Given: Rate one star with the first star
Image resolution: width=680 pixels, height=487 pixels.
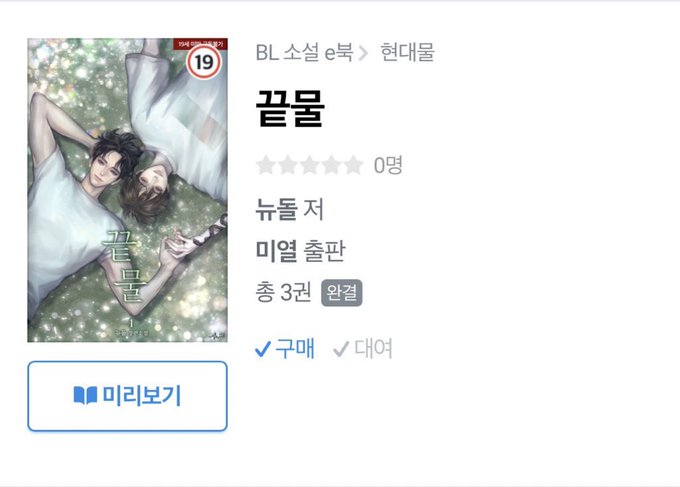Looking at the screenshot, I should click(x=266, y=165).
